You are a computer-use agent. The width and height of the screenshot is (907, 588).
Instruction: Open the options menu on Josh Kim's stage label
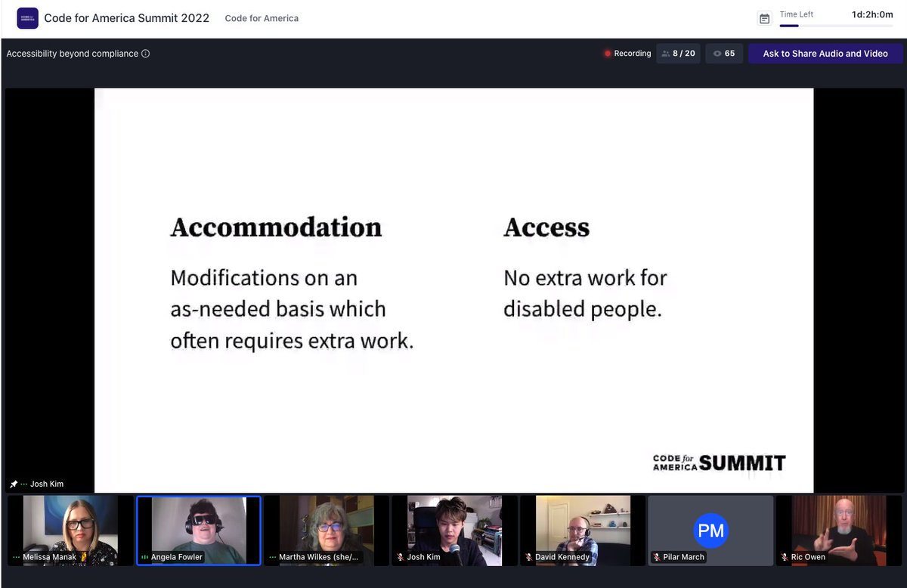pyautogui.click(x=23, y=484)
